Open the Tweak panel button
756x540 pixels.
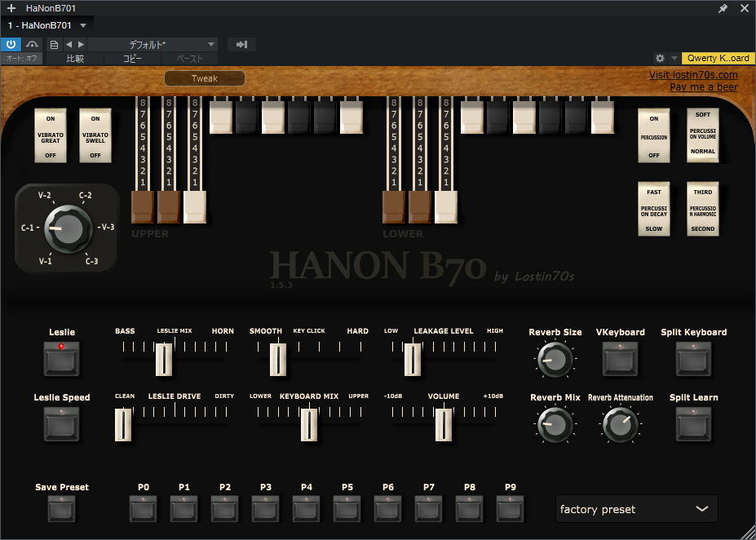[205, 78]
